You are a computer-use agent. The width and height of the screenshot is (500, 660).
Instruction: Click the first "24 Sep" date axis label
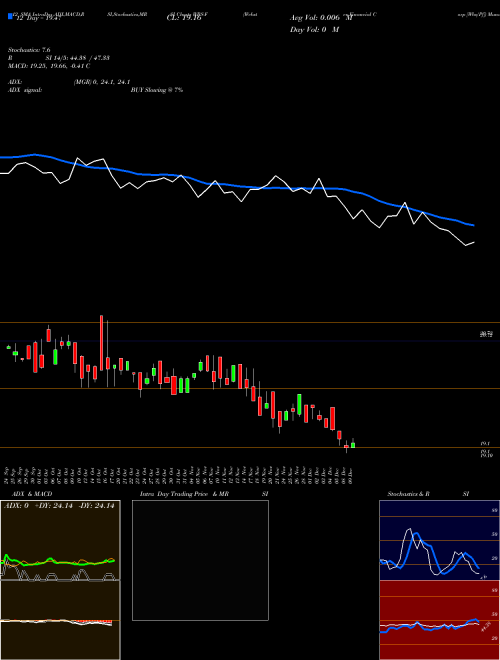tap(8, 476)
